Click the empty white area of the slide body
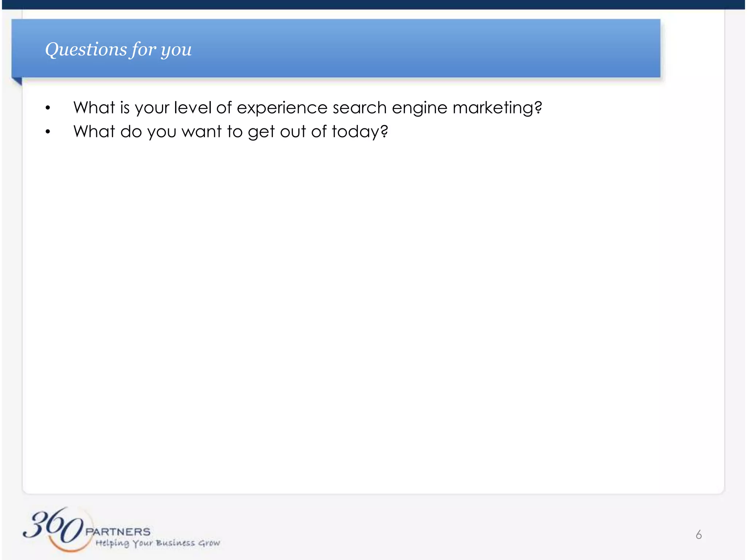Viewport: 747px width, 560px height. pos(373,310)
